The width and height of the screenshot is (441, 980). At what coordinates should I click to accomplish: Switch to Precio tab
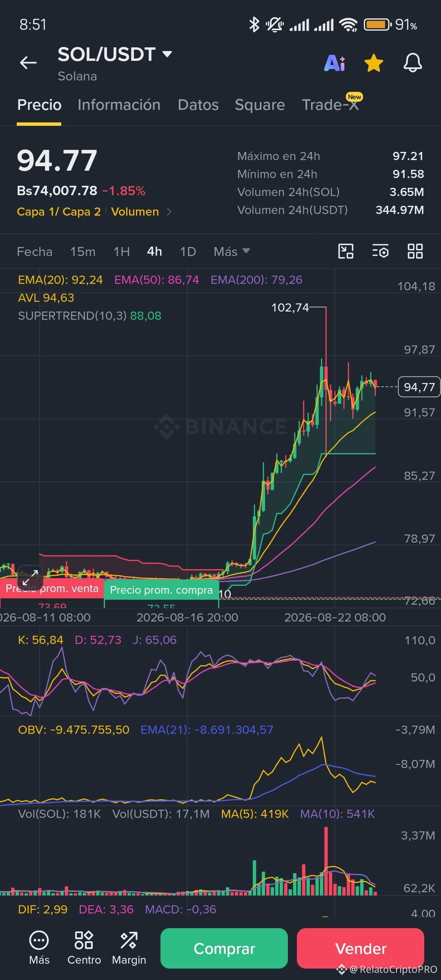39,105
